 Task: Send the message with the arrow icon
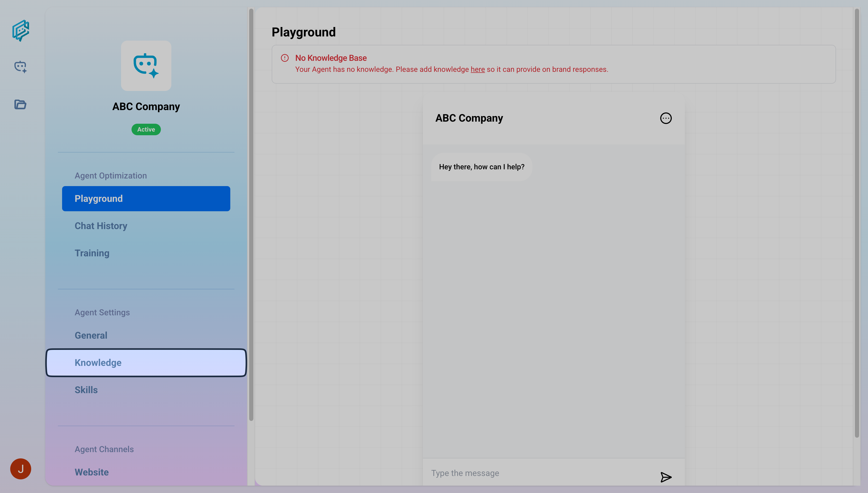(666, 477)
